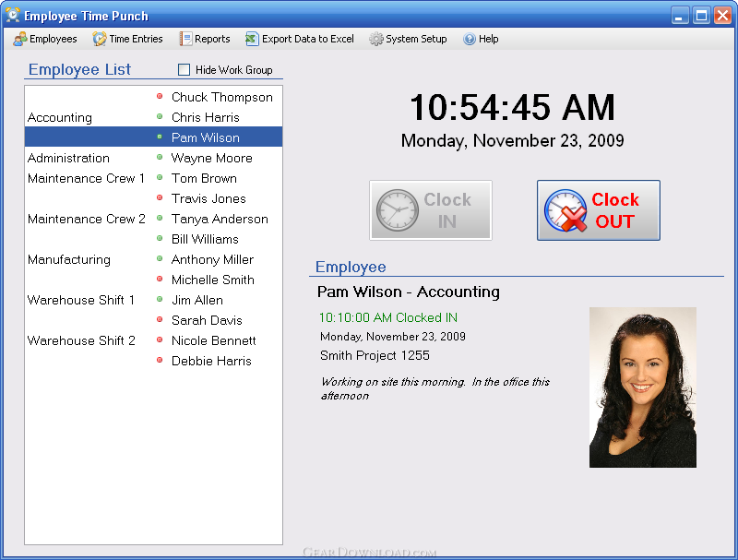Select Nicole Bennett in employee list
Image resolution: width=738 pixels, height=560 pixels.
pos(214,340)
